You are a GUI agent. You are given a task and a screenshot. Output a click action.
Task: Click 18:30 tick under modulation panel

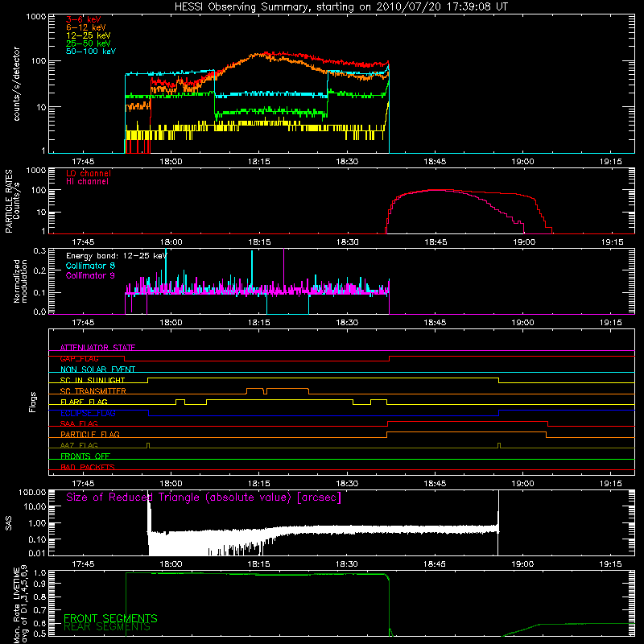[347, 323]
